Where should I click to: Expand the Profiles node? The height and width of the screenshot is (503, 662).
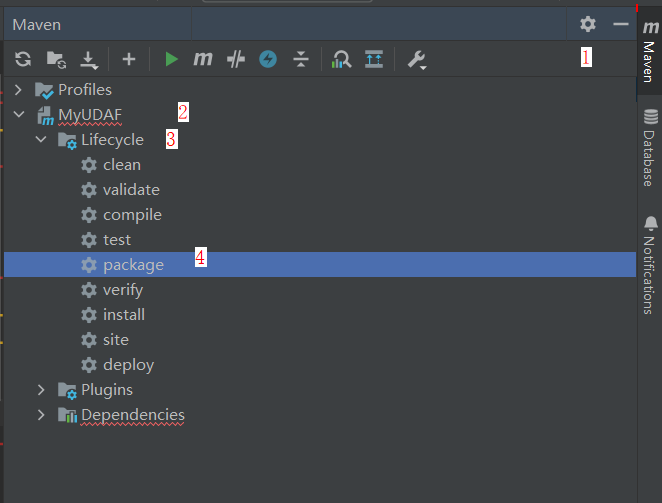click(18, 90)
